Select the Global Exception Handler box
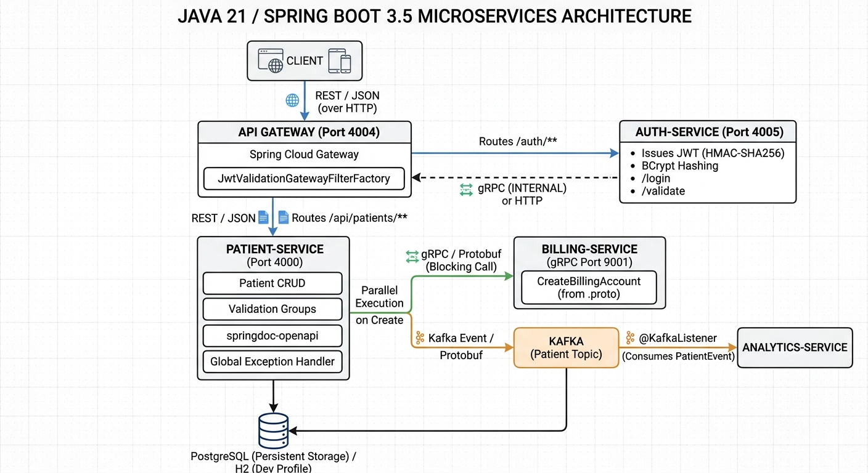 click(x=272, y=362)
